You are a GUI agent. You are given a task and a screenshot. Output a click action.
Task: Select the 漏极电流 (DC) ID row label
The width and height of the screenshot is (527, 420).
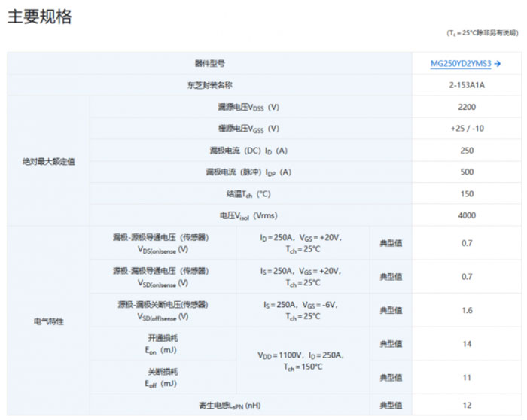coord(248,151)
